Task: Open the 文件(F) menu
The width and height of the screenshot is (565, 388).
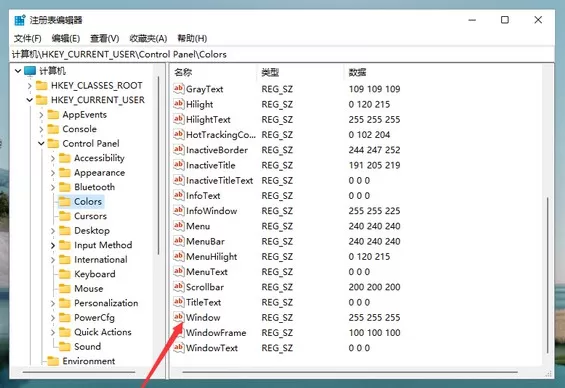Action: pos(27,38)
